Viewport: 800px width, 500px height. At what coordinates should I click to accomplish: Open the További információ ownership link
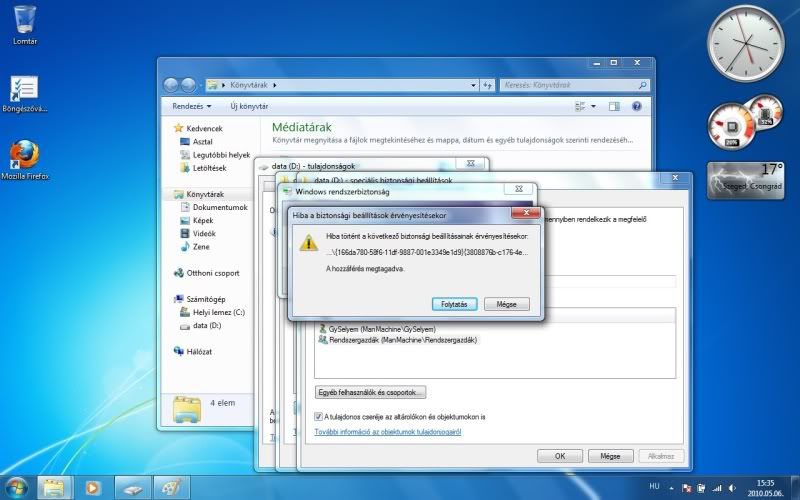click(388, 432)
